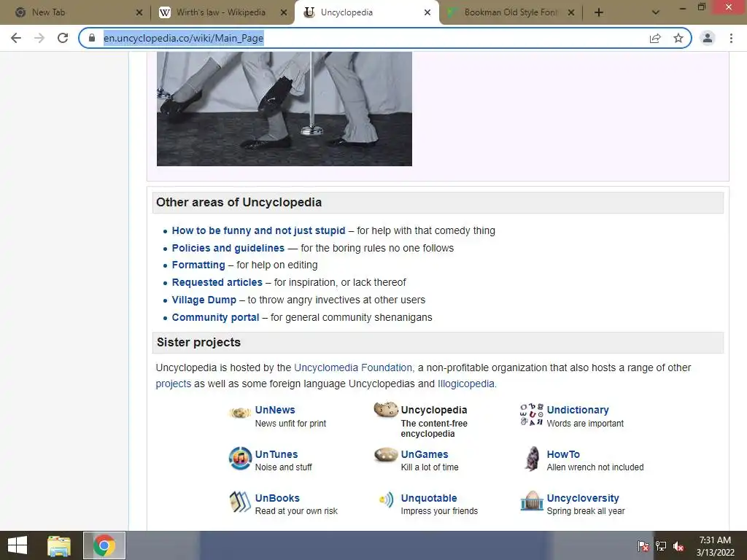Screen dimensions: 747x560
Task: Go back to the previous page
Action: click(16, 38)
